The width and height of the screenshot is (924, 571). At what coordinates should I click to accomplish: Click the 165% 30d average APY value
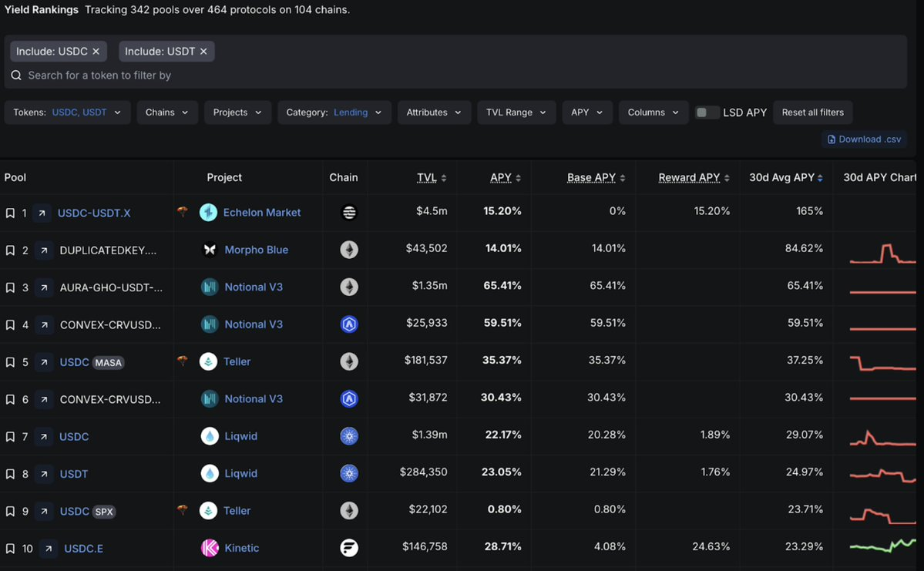[810, 211]
